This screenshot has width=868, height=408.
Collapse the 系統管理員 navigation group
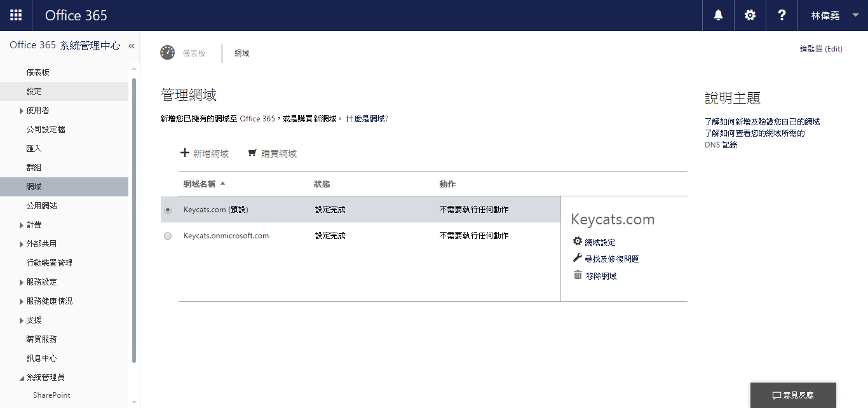tap(22, 378)
